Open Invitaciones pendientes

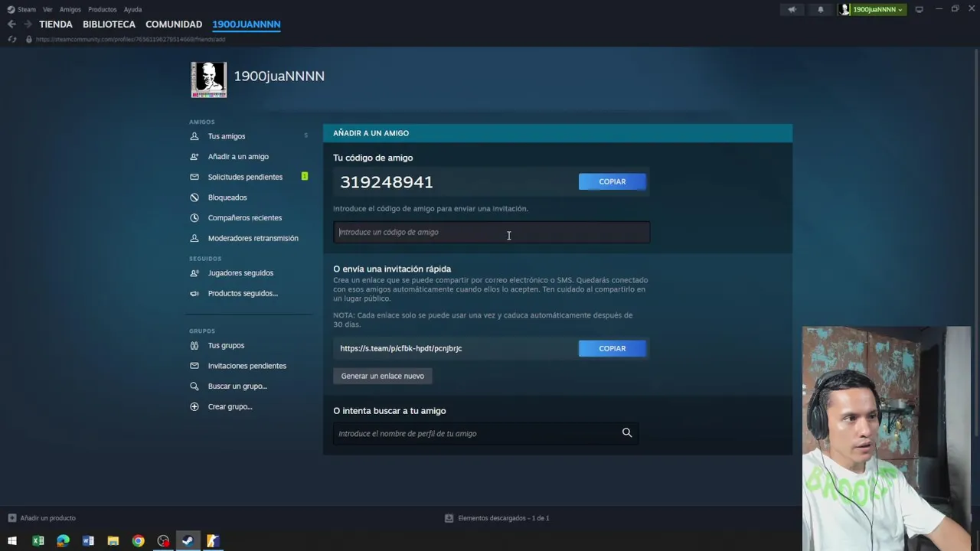[x=247, y=366]
